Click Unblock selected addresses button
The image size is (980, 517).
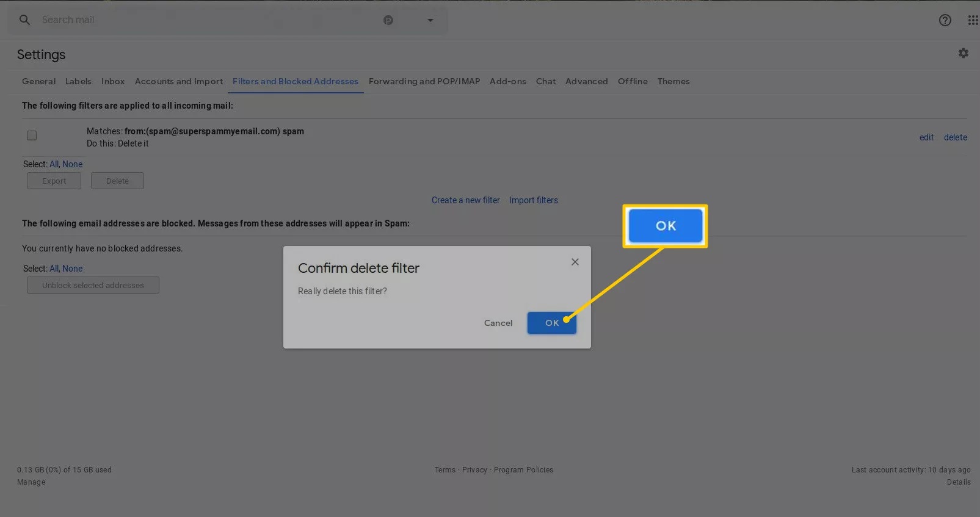click(x=93, y=285)
